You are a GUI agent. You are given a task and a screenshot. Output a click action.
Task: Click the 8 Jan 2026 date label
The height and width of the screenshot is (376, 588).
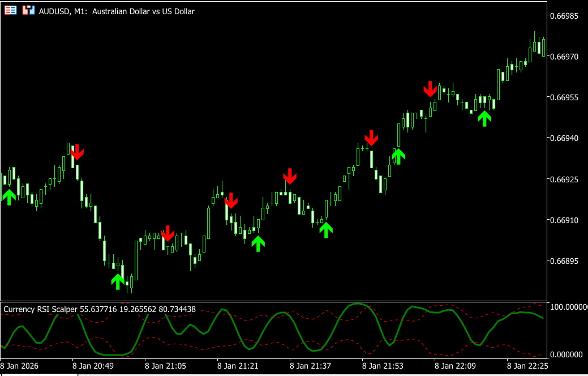point(19,366)
